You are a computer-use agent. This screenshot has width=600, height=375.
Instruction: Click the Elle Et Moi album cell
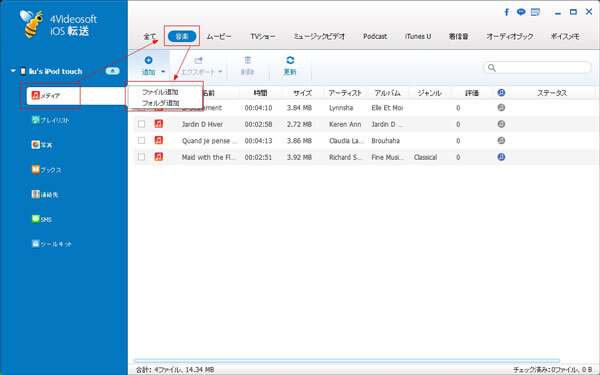pos(387,108)
